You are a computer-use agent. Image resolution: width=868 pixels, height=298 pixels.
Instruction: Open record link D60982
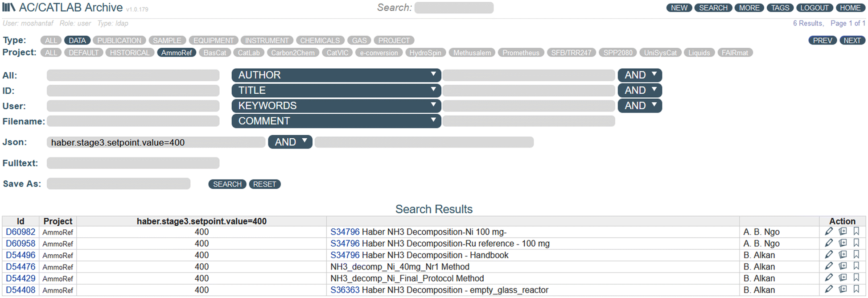[21, 232]
